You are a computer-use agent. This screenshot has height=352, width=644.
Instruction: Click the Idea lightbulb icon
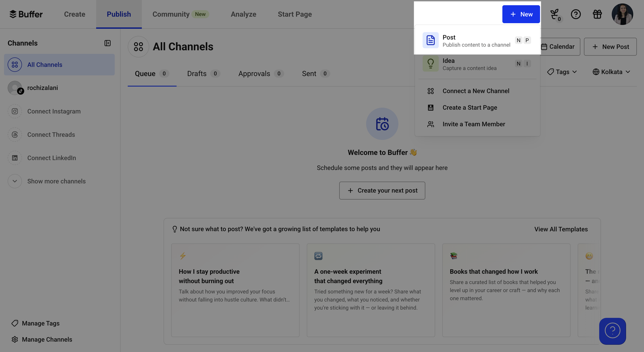431,63
